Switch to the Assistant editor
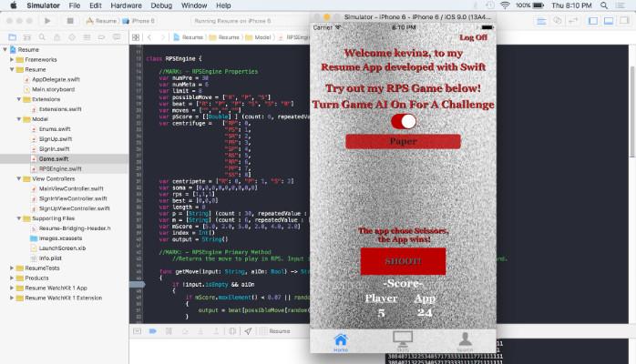636x364 pixels. click(558, 21)
